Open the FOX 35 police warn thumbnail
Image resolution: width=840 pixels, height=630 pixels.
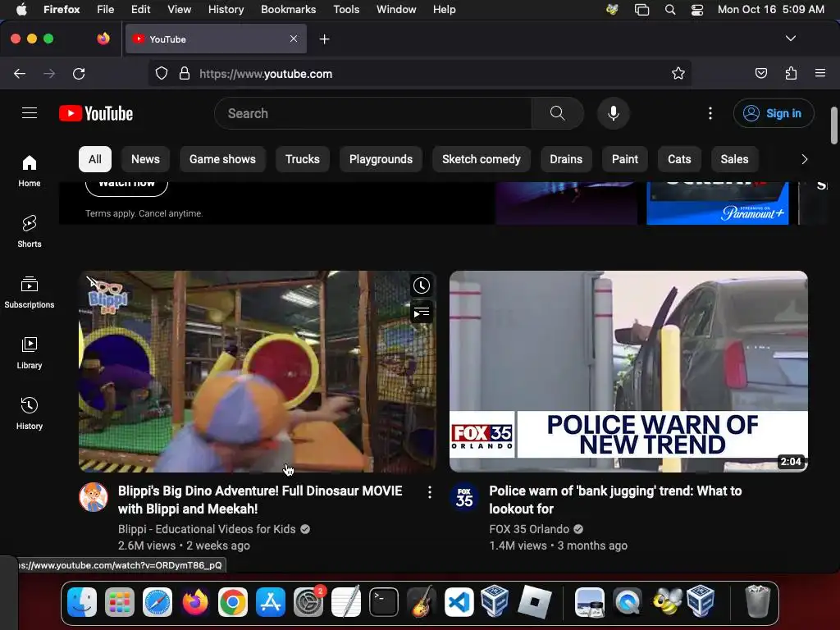628,372
